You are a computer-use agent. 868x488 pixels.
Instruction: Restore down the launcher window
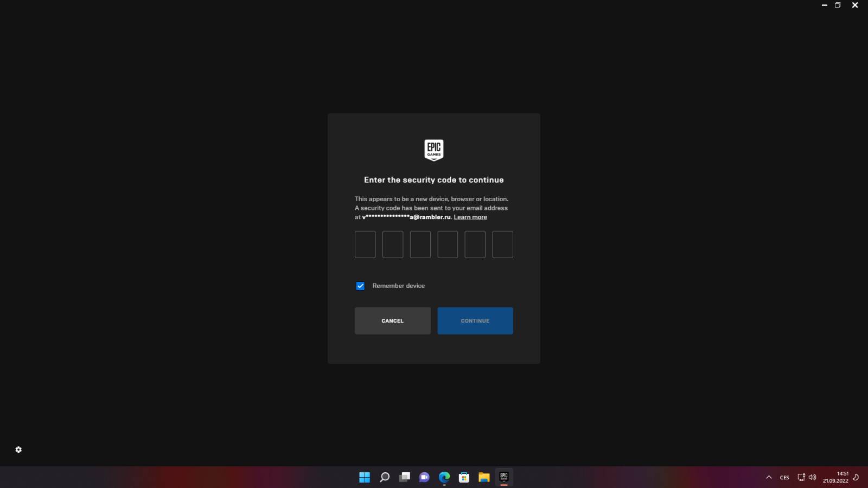[x=838, y=5]
